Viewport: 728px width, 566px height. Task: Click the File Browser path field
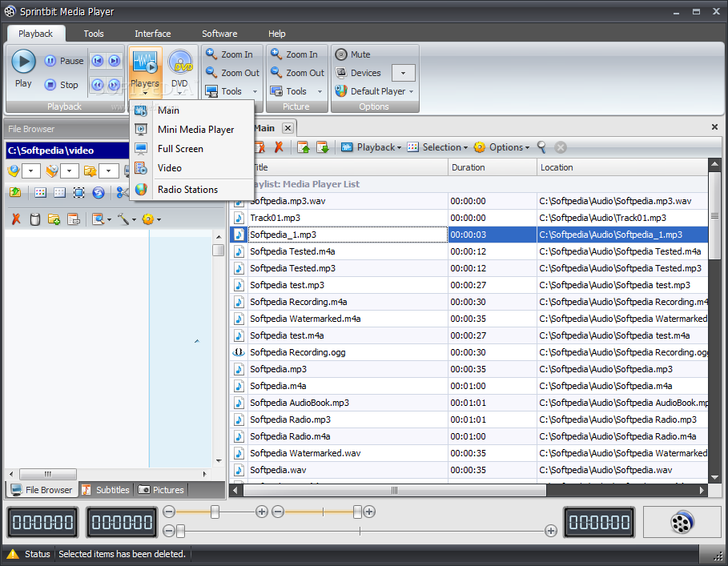click(67, 151)
